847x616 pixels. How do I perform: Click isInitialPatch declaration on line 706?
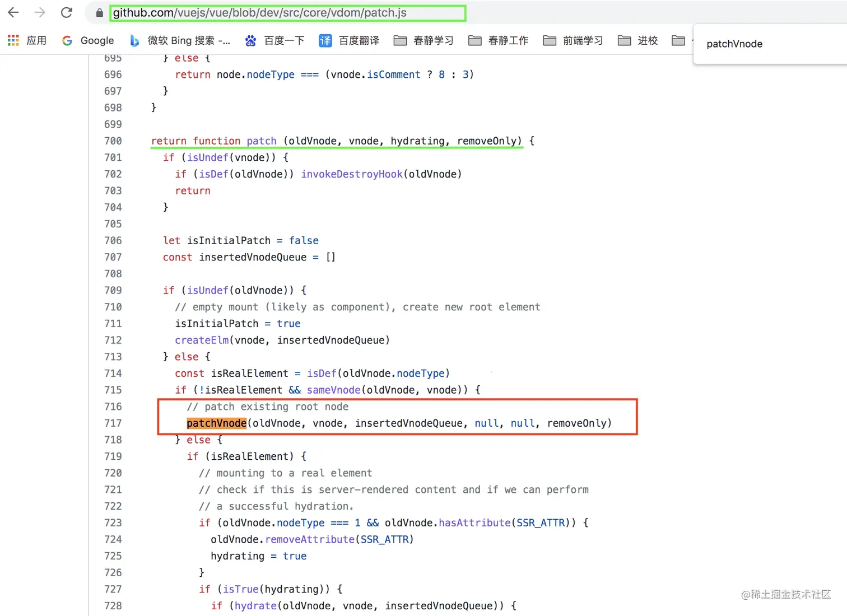229,241
